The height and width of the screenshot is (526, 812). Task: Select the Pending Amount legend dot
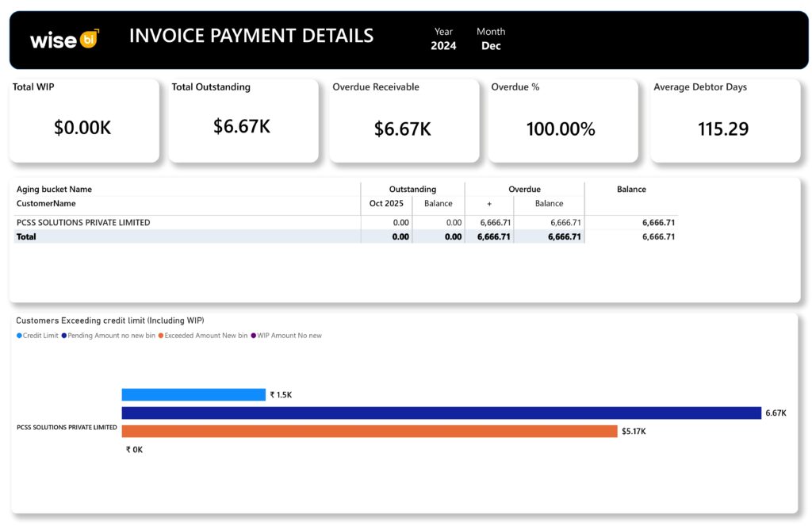click(63, 336)
